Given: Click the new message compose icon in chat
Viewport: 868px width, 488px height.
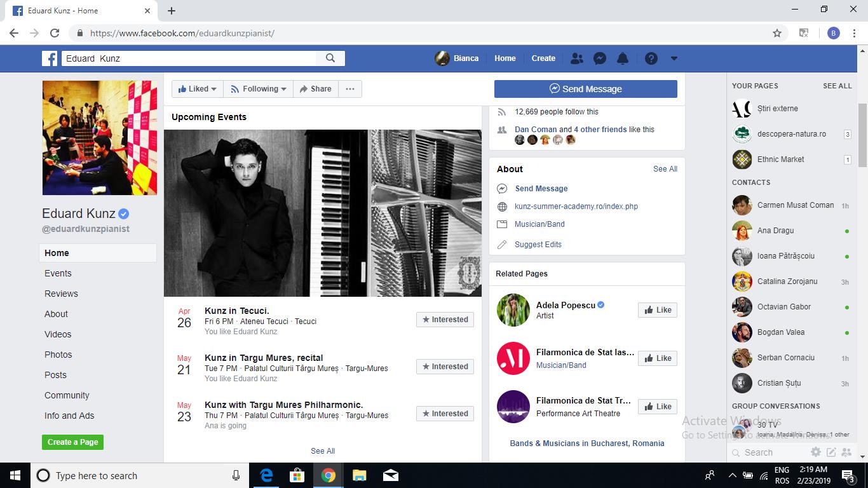Looking at the screenshot, I should pos(831,452).
